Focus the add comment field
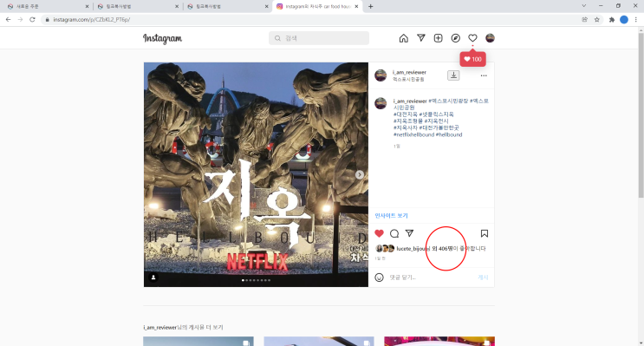The image size is (644, 346). coord(432,277)
